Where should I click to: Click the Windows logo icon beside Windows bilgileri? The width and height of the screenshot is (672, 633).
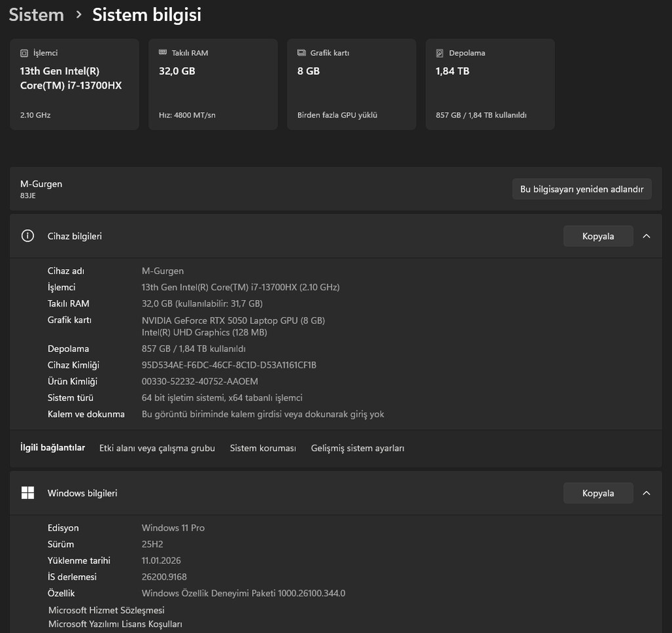(28, 492)
